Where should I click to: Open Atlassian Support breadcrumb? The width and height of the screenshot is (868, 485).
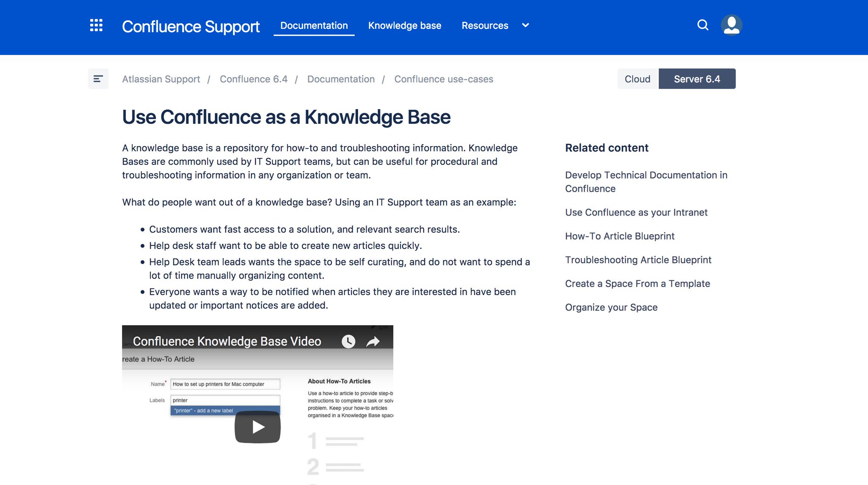tap(161, 79)
